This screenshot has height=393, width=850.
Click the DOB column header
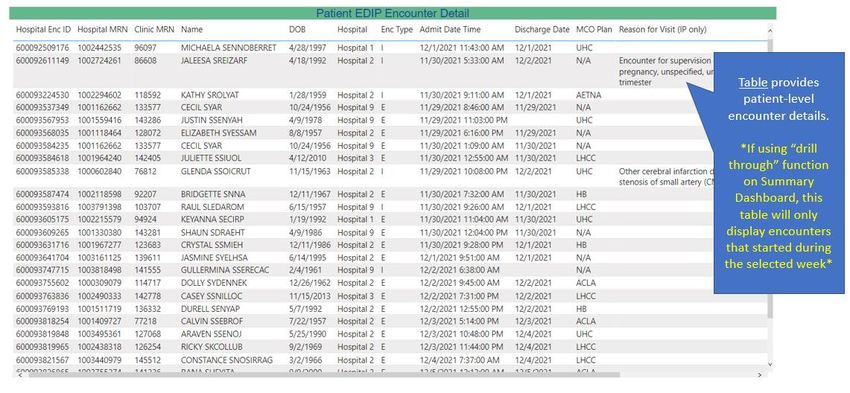coord(297,29)
